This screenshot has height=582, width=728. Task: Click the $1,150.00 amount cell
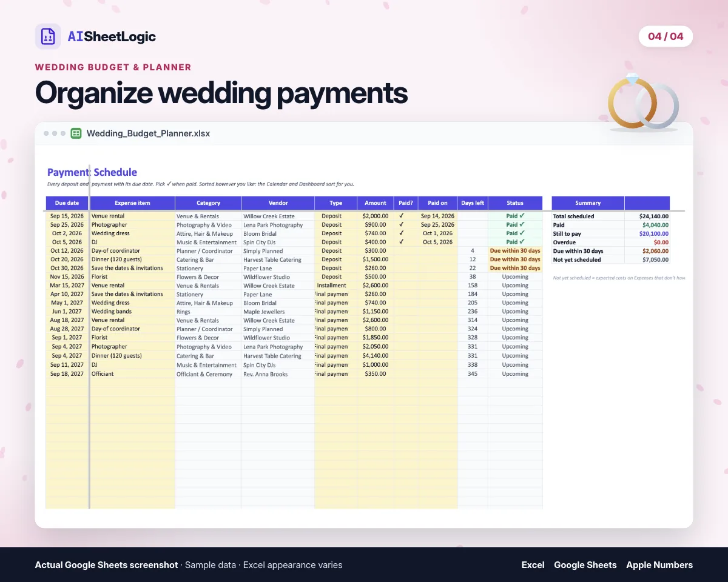376,312
